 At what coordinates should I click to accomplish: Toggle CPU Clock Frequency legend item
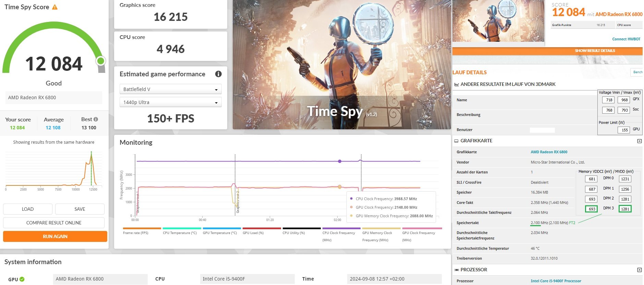[x=341, y=234]
